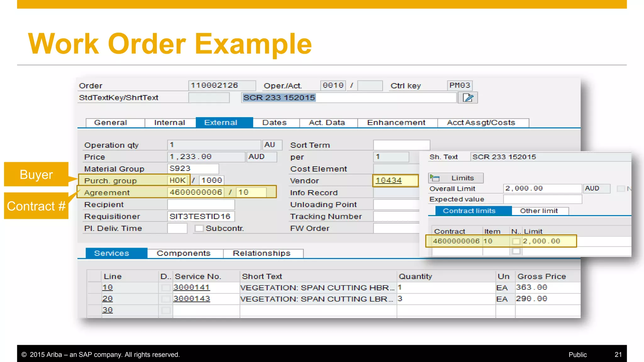Select VEGETATION: SPAN CUTTING LBR short text
The height and width of the screenshot is (362, 644).
(x=318, y=299)
